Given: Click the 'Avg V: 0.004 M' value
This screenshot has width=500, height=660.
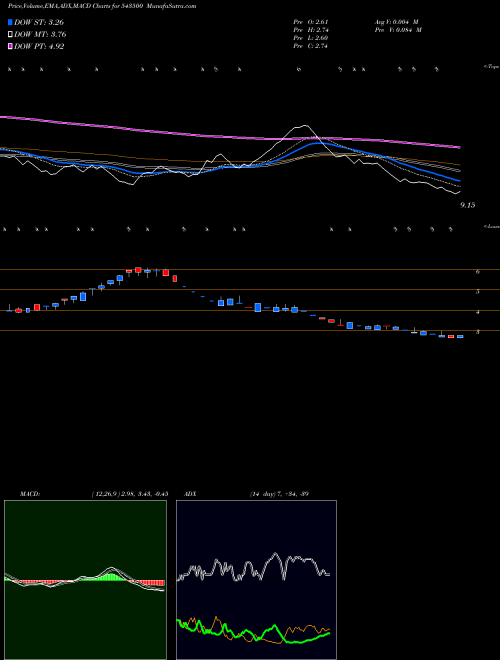Looking at the screenshot, I should point(396,22).
